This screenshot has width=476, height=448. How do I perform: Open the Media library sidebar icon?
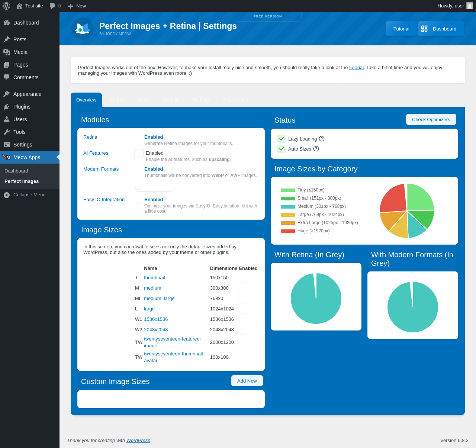point(7,52)
